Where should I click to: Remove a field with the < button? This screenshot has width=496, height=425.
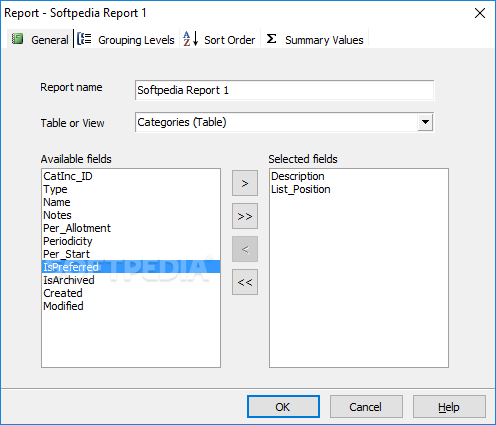tap(245, 249)
